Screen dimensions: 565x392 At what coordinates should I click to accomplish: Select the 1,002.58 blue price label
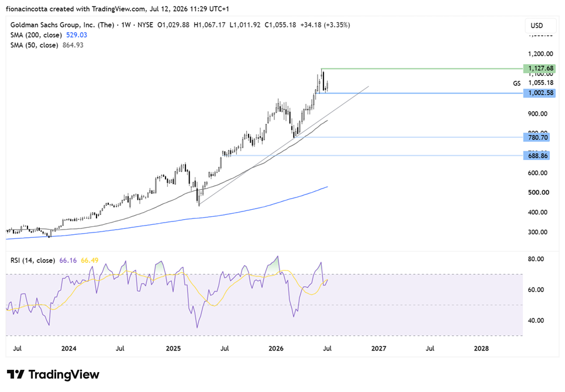point(539,93)
